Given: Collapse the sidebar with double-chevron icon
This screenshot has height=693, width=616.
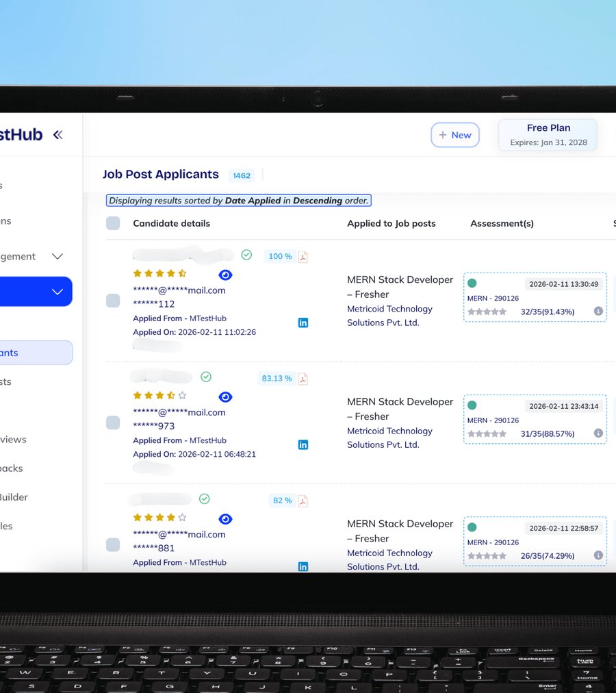Looking at the screenshot, I should (58, 134).
